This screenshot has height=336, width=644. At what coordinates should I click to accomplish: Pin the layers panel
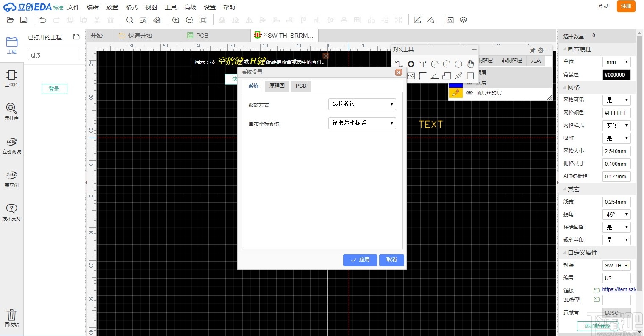(533, 50)
